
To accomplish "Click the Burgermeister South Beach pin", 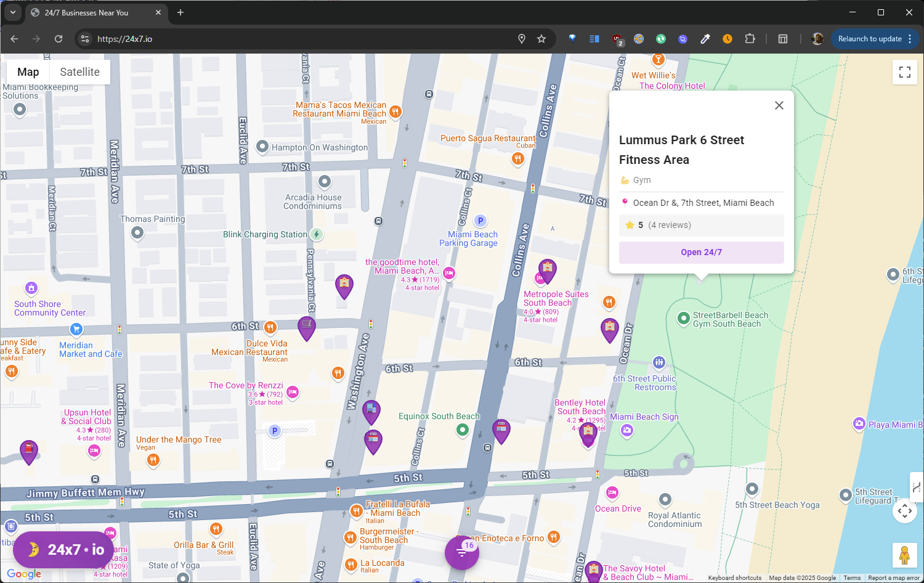I will click(x=351, y=538).
